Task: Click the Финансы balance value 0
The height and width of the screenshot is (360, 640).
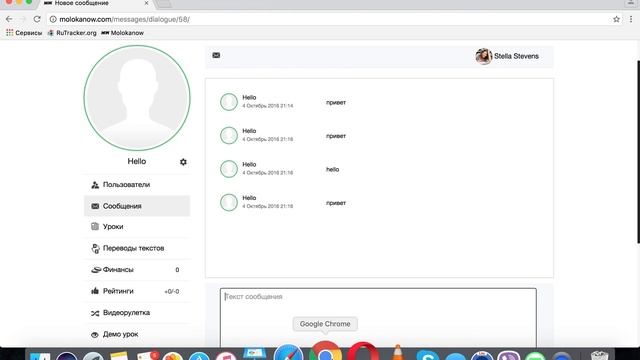Action: (177, 270)
